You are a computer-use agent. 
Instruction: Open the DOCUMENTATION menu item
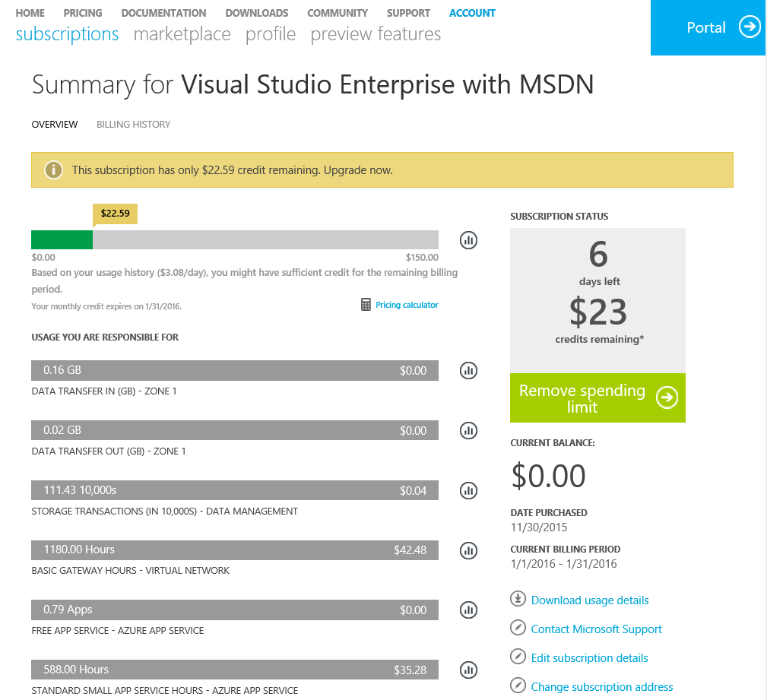coord(164,13)
